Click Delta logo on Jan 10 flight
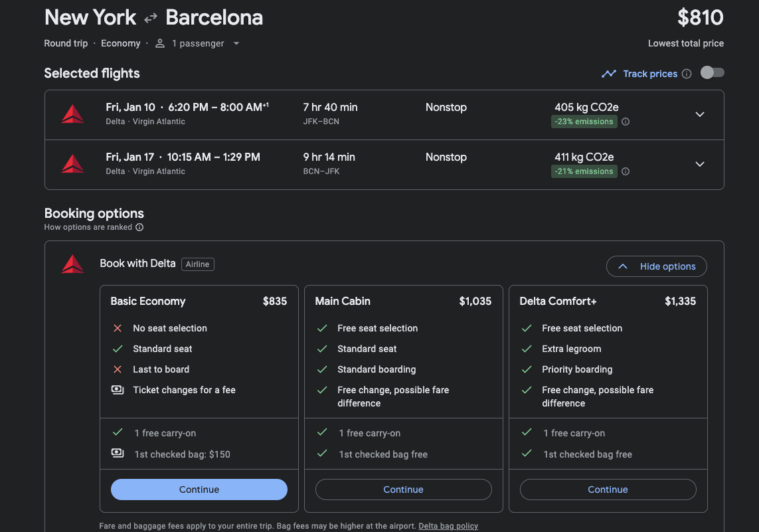Image resolution: width=759 pixels, height=532 pixels. tap(72, 114)
